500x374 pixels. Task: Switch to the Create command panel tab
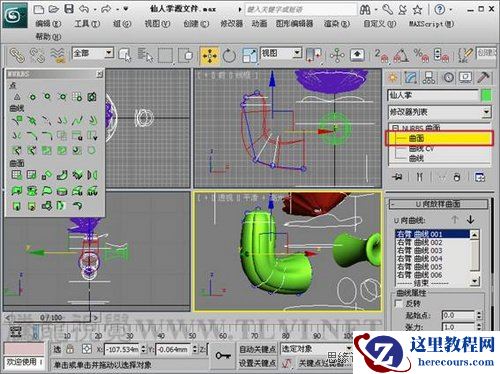click(x=393, y=77)
